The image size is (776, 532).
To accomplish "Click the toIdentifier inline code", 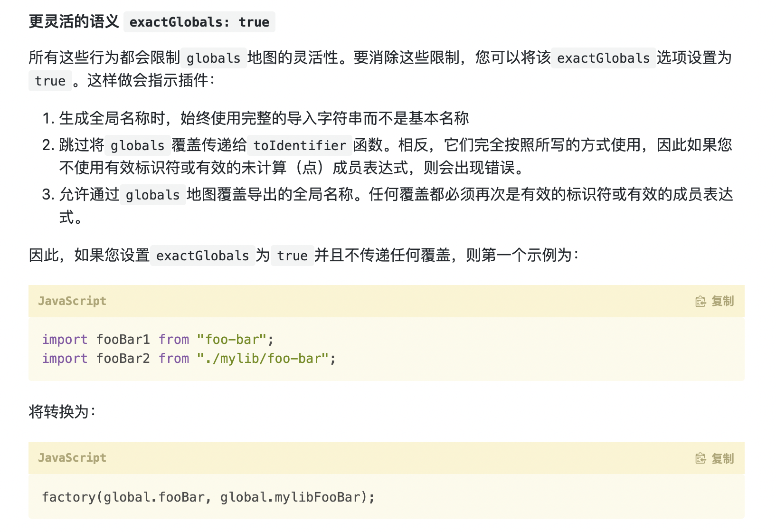I will [x=300, y=145].
